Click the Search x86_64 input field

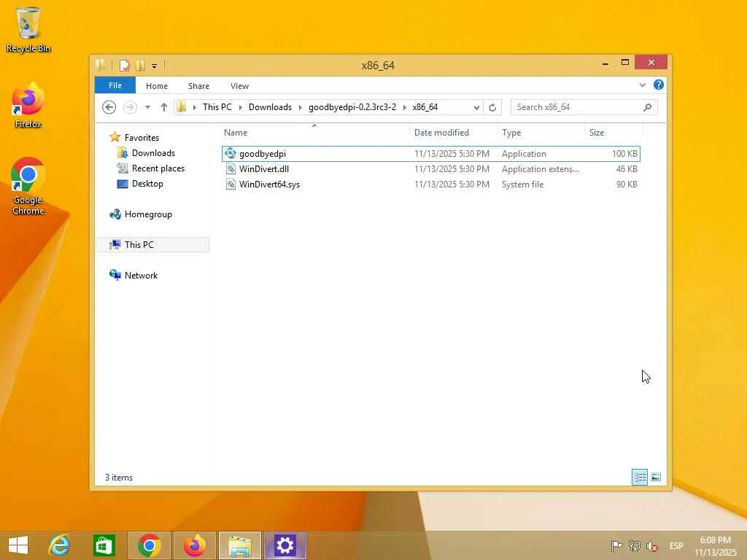[576, 107]
